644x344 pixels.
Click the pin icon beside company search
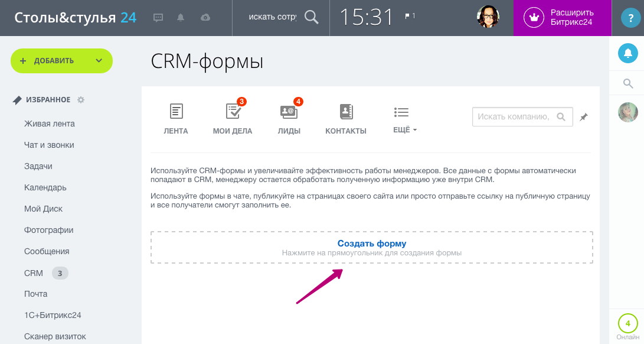coord(584,117)
